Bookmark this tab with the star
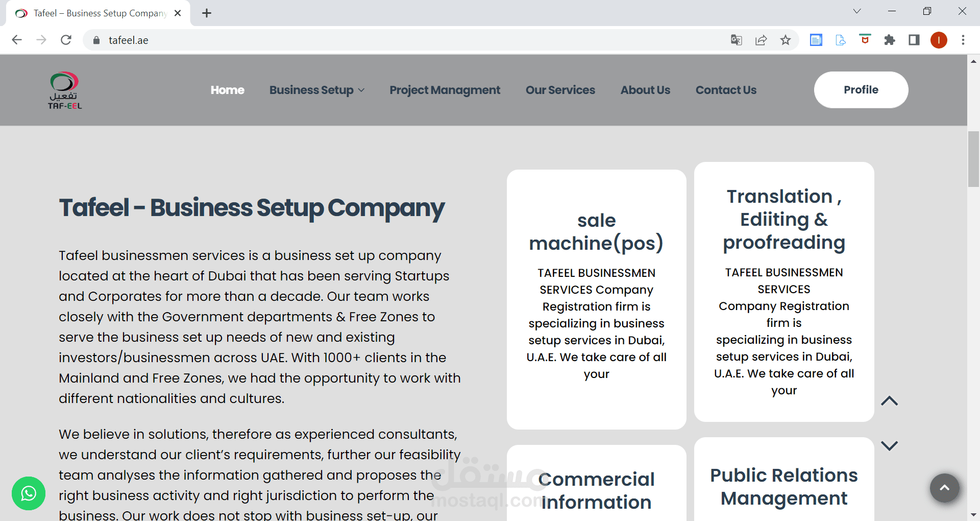 pos(786,40)
